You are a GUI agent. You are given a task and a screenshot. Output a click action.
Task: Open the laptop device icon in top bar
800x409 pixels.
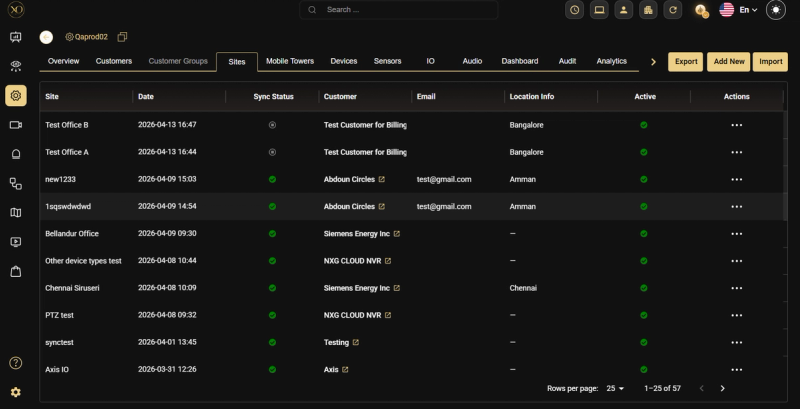tap(599, 10)
